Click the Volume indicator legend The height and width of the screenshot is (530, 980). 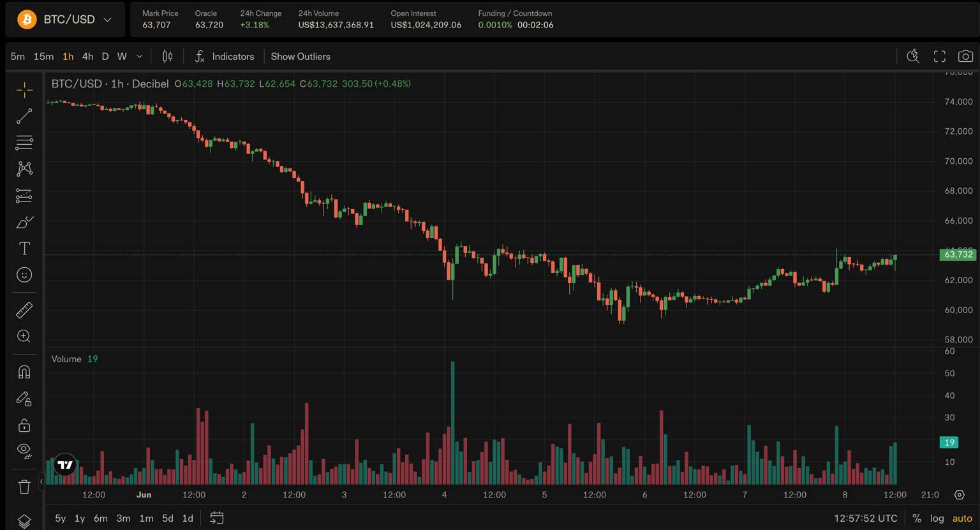pyautogui.click(x=66, y=358)
